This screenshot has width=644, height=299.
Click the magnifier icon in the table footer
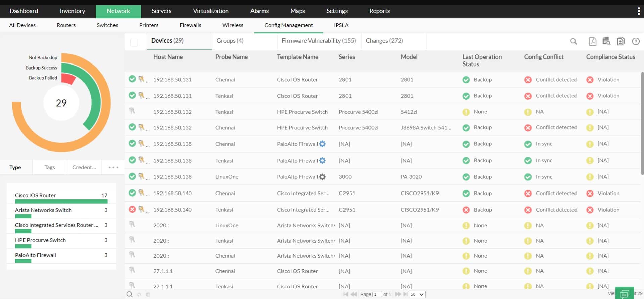coord(129,294)
